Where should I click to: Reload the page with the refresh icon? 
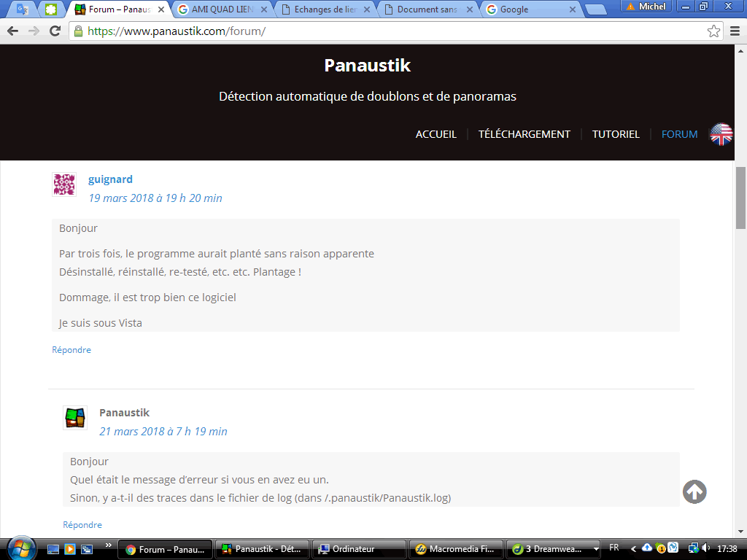(x=55, y=31)
